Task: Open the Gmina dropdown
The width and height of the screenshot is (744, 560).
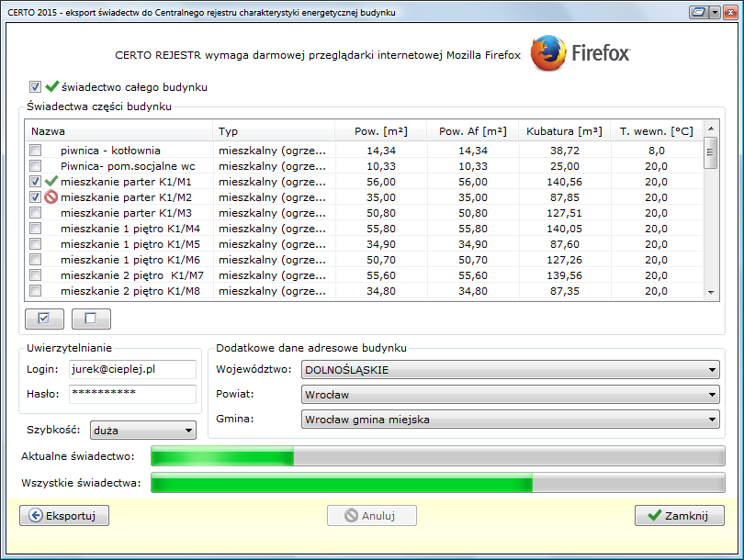Action: pos(510,420)
